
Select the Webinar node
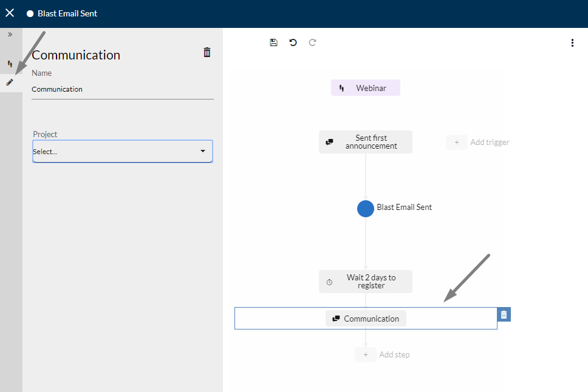coord(366,88)
